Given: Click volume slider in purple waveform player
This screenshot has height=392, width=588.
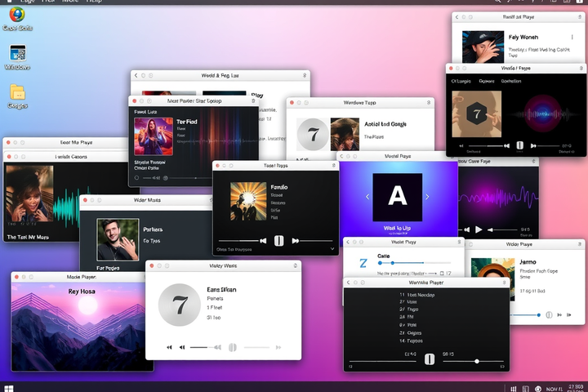Looking at the screenshot, I should tap(505, 229).
